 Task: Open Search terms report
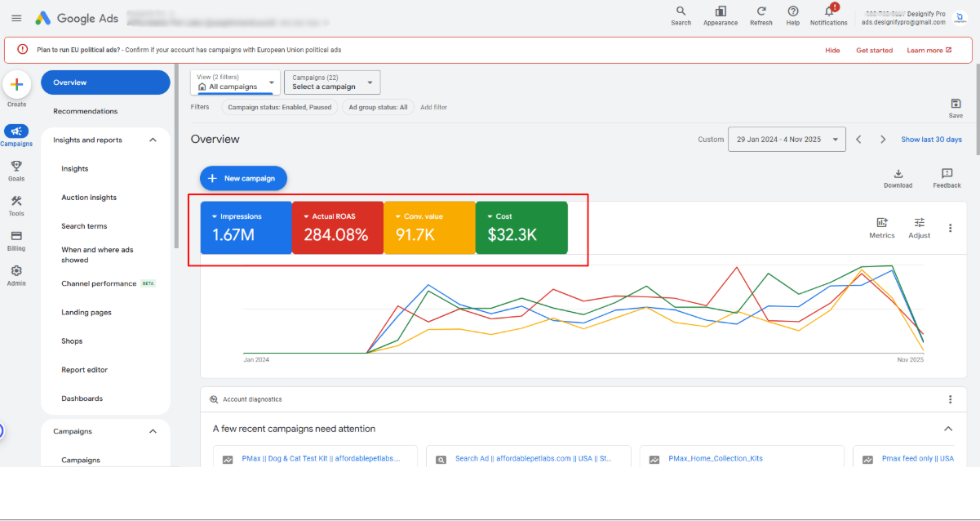point(84,226)
